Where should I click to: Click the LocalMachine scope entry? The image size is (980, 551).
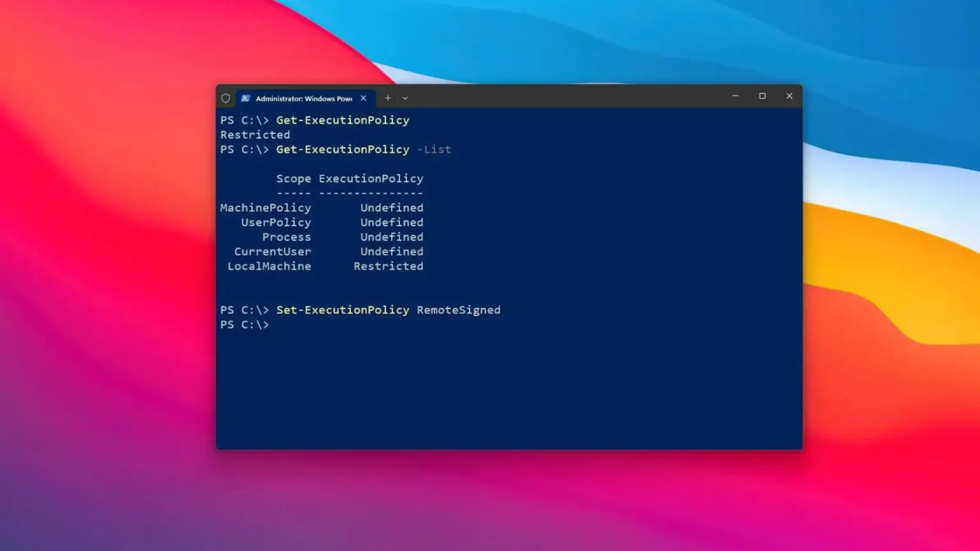269,266
